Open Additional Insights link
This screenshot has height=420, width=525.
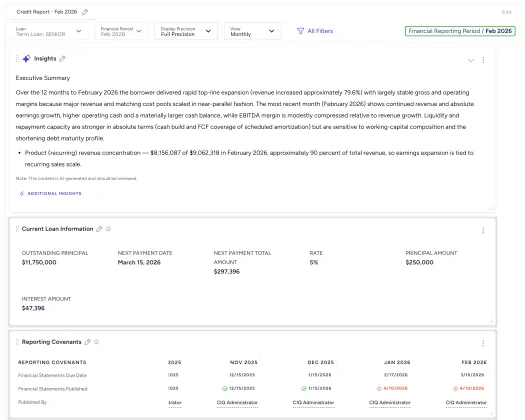pos(51,194)
